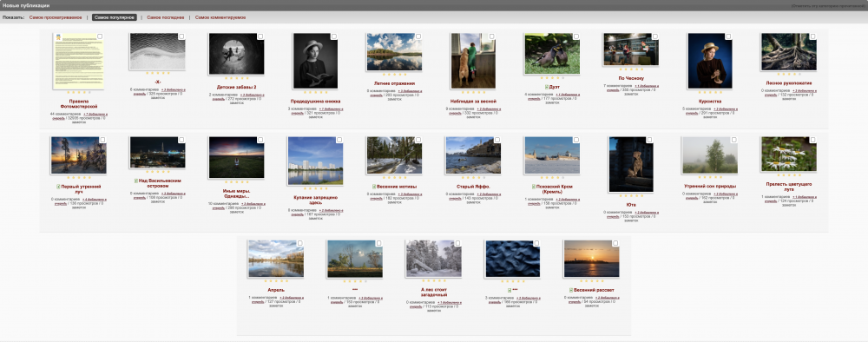
Task: Tick the checkbox on Правила Фотомастерской thumbnail
Action: coord(100,36)
